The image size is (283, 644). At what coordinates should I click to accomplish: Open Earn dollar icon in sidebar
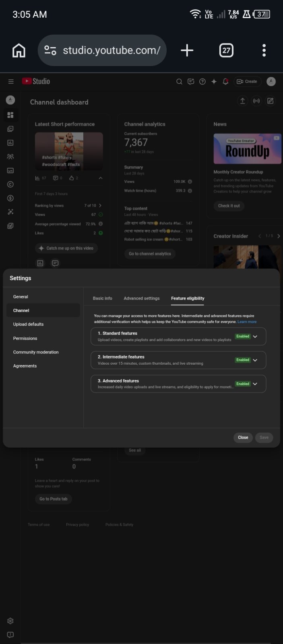(10, 198)
